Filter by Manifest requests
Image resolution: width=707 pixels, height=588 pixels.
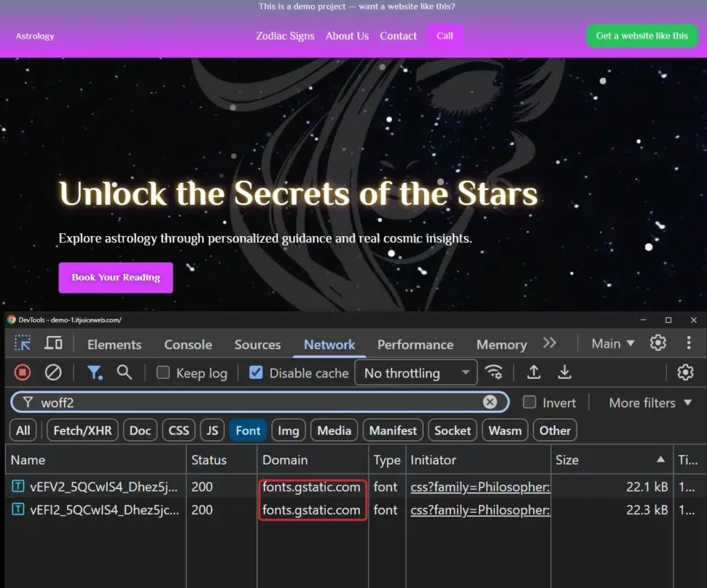(393, 430)
